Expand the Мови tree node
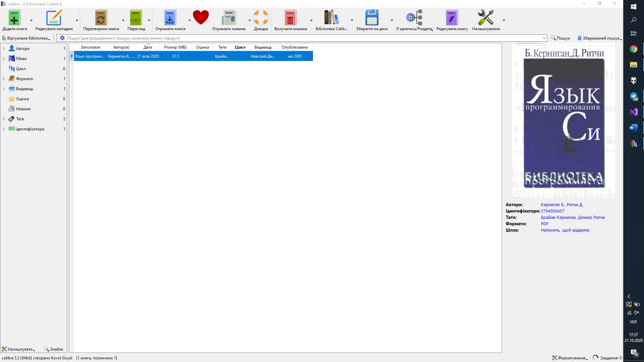 coord(4,58)
